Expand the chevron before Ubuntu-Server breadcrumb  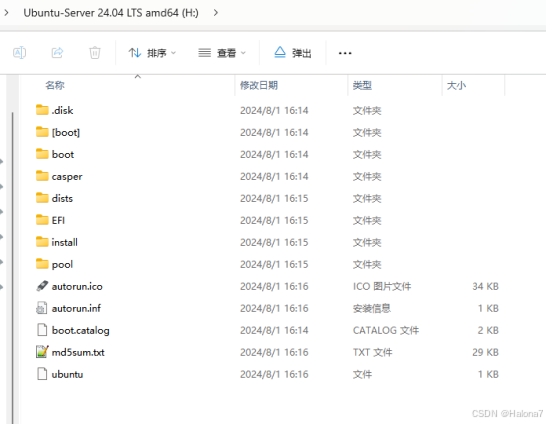[6, 13]
